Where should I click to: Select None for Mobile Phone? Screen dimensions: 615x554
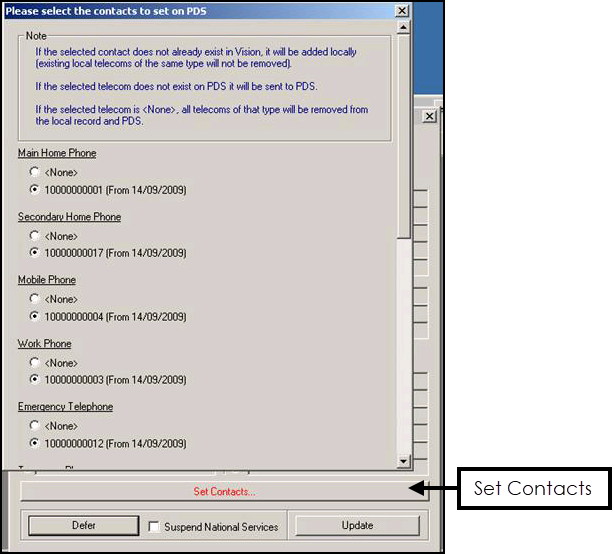pos(35,299)
